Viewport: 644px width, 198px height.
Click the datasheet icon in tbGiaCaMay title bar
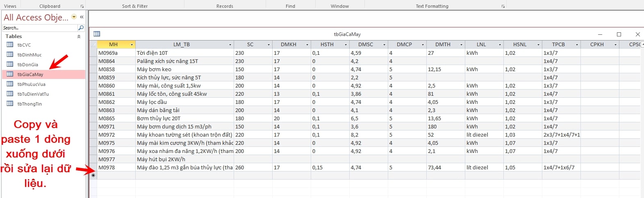pyautogui.click(x=97, y=34)
